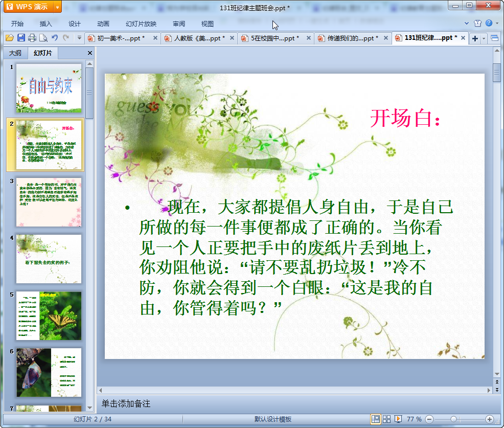
Task: Open the window switcher icon beside tabs
Action: click(494, 38)
